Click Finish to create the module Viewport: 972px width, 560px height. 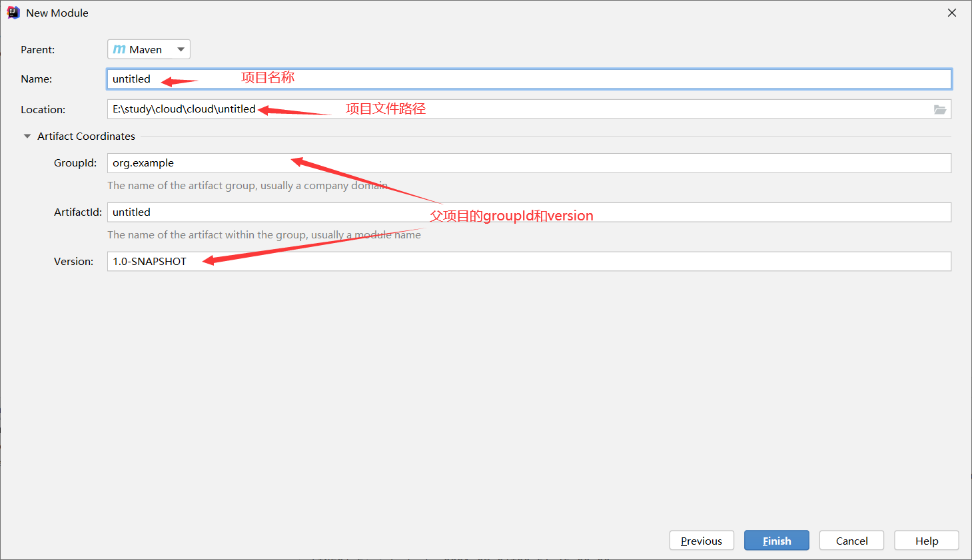pyautogui.click(x=777, y=541)
